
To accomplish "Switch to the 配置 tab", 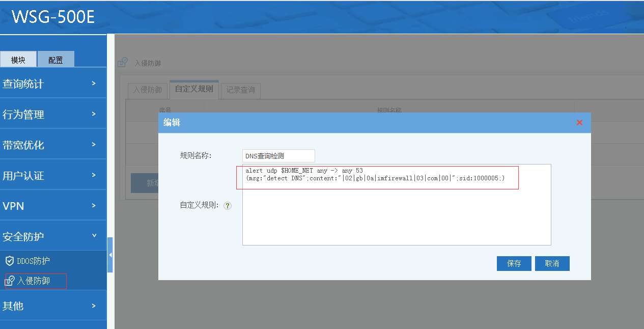I will click(x=55, y=60).
